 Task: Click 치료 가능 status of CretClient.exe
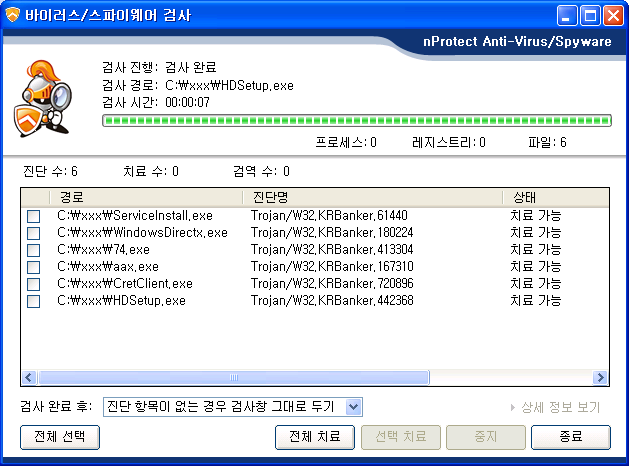(x=536, y=284)
